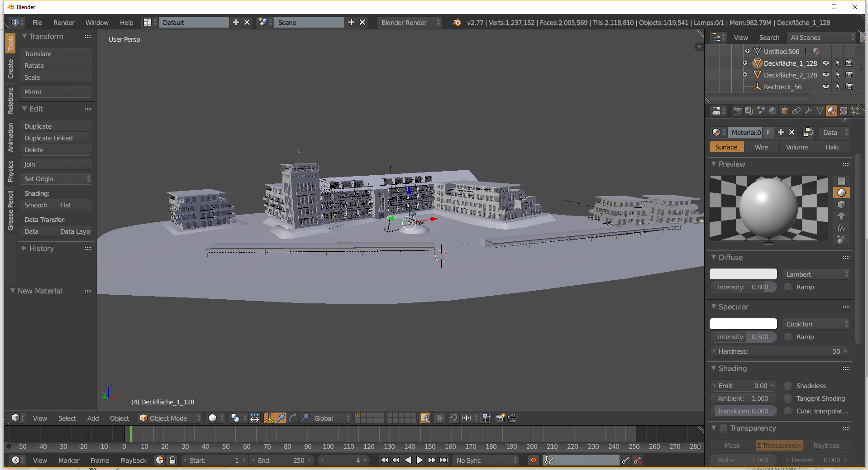Select the flat plane preview icon
The height and width of the screenshot is (470, 868).
coord(841,181)
